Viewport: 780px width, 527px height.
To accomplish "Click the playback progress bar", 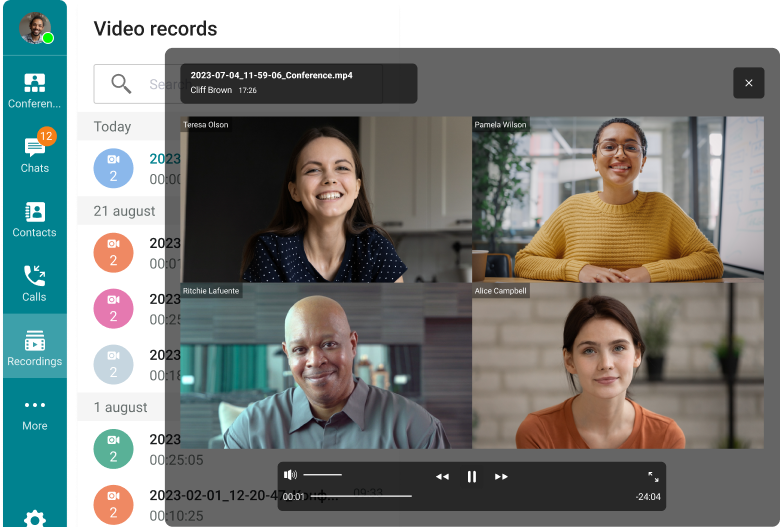I will 360,496.
